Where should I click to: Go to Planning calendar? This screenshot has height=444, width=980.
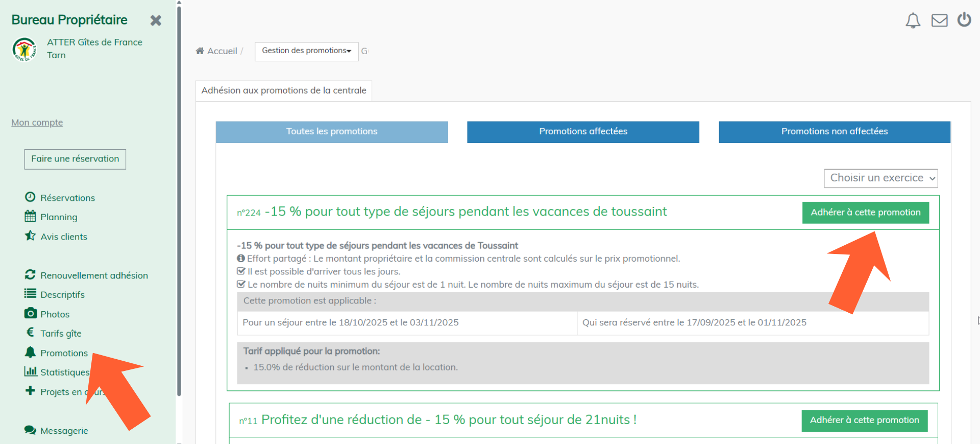tap(59, 217)
